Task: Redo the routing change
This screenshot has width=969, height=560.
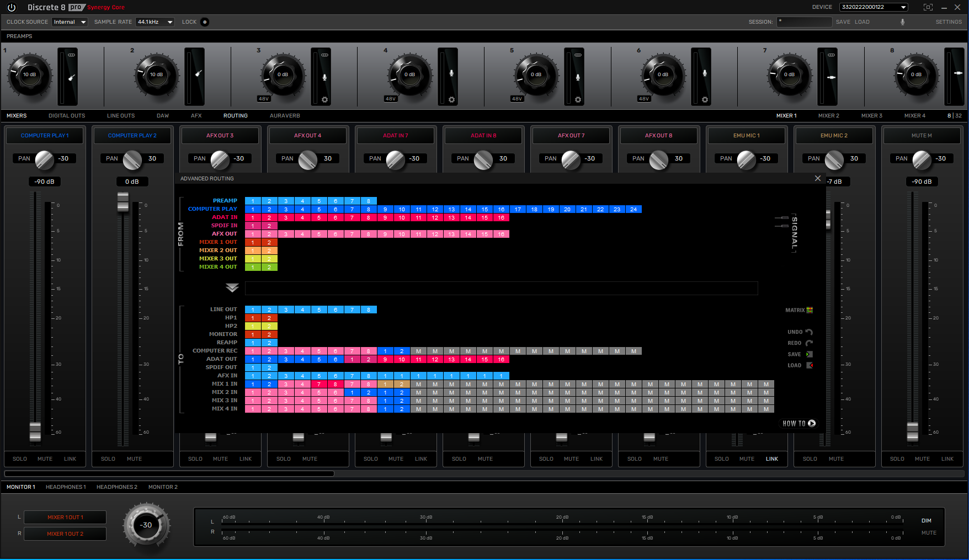Action: 808,343
